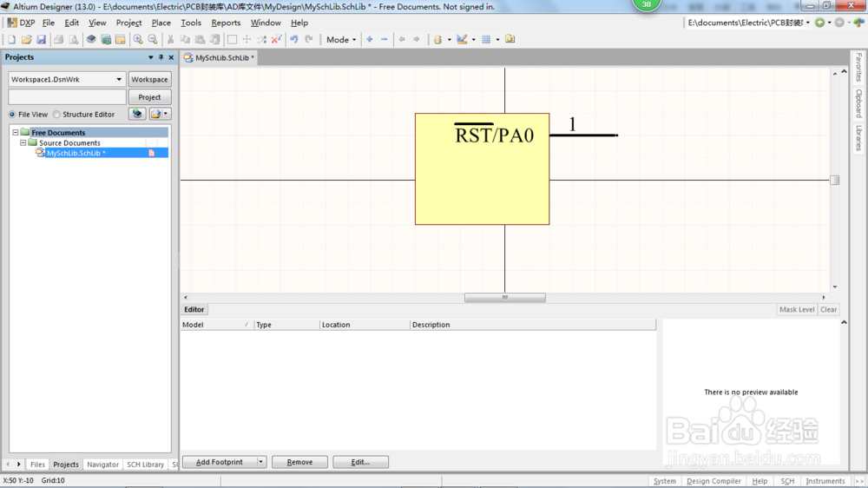868x488 pixels.
Task: Click the Clear button
Action: point(829,310)
